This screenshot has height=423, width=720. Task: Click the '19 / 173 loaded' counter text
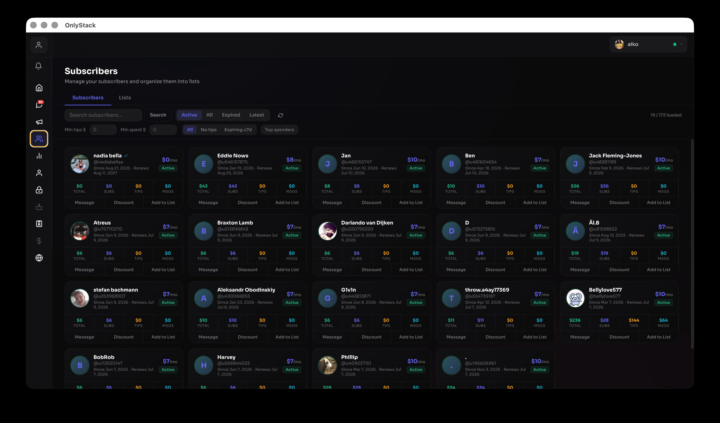click(x=666, y=115)
